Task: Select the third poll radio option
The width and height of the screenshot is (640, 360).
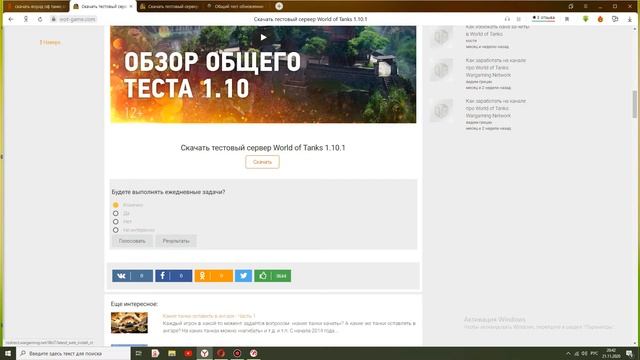Action: [x=116, y=222]
